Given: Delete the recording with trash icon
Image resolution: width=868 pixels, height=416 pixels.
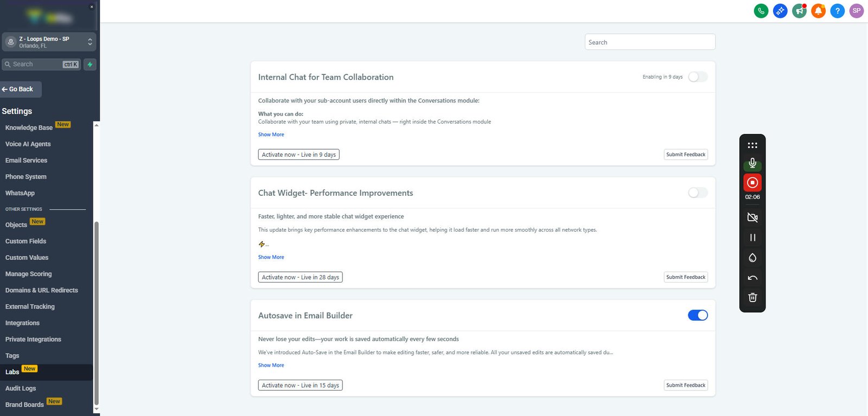Looking at the screenshot, I should coord(752,297).
